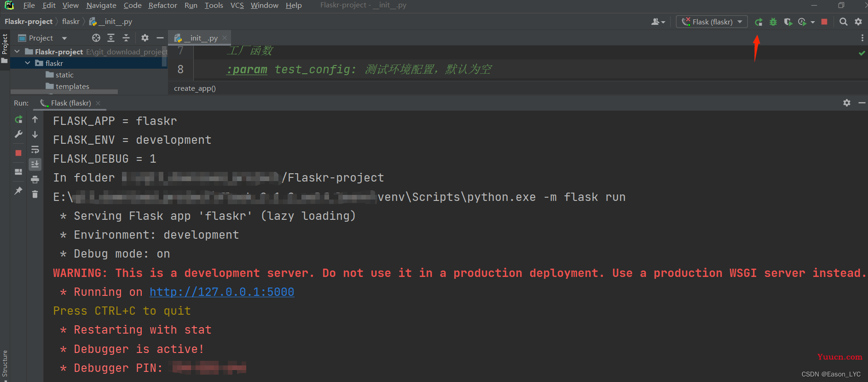Collapse all nodes in Project panel
868x382 pixels.
(126, 38)
